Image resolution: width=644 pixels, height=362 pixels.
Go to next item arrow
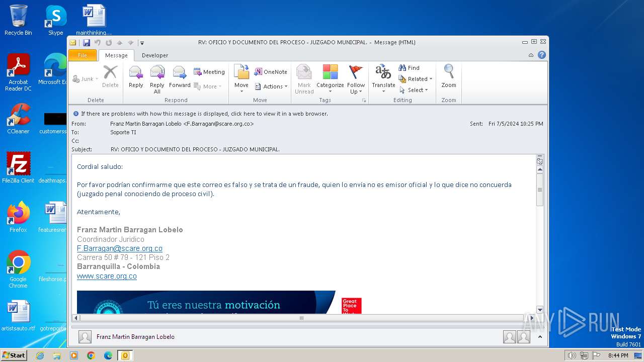(131, 43)
